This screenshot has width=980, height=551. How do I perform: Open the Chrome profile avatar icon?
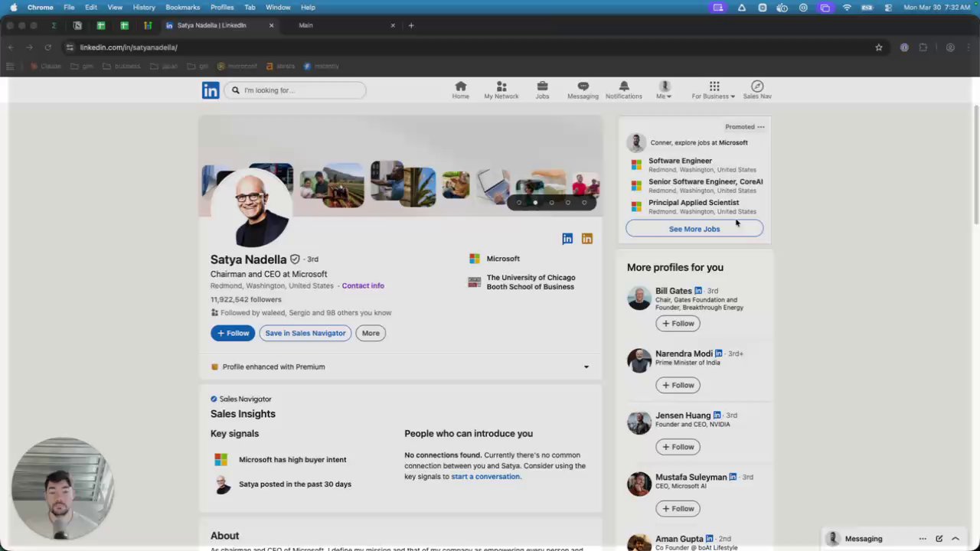pos(950,47)
